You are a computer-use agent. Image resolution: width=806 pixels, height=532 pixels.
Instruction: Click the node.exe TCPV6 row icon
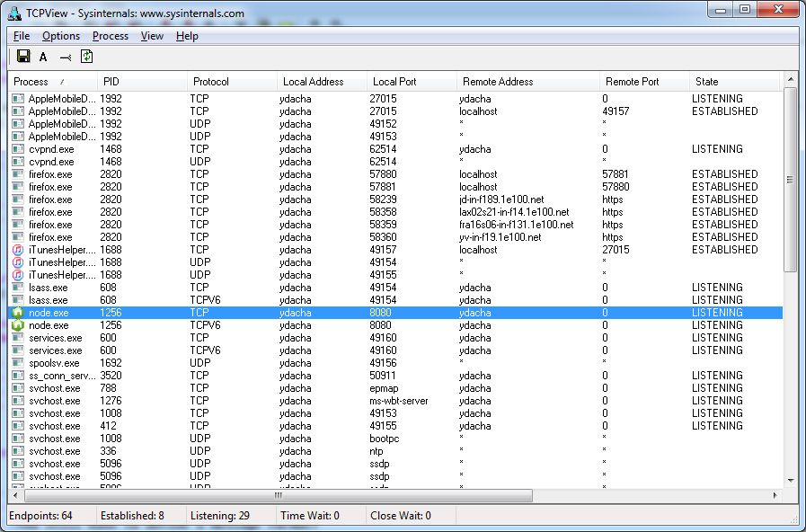pos(18,325)
